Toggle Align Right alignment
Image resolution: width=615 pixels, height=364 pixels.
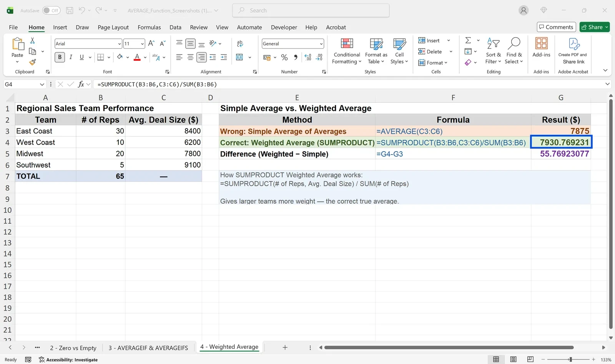point(201,57)
